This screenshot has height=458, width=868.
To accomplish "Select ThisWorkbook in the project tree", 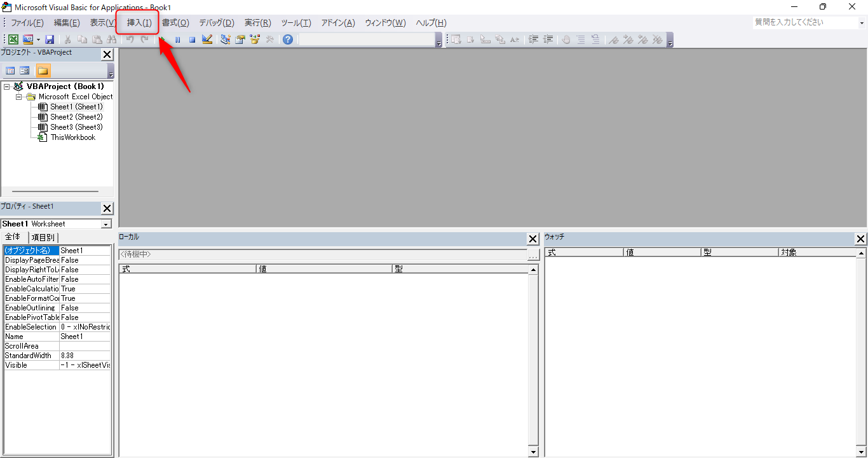I will (72, 137).
